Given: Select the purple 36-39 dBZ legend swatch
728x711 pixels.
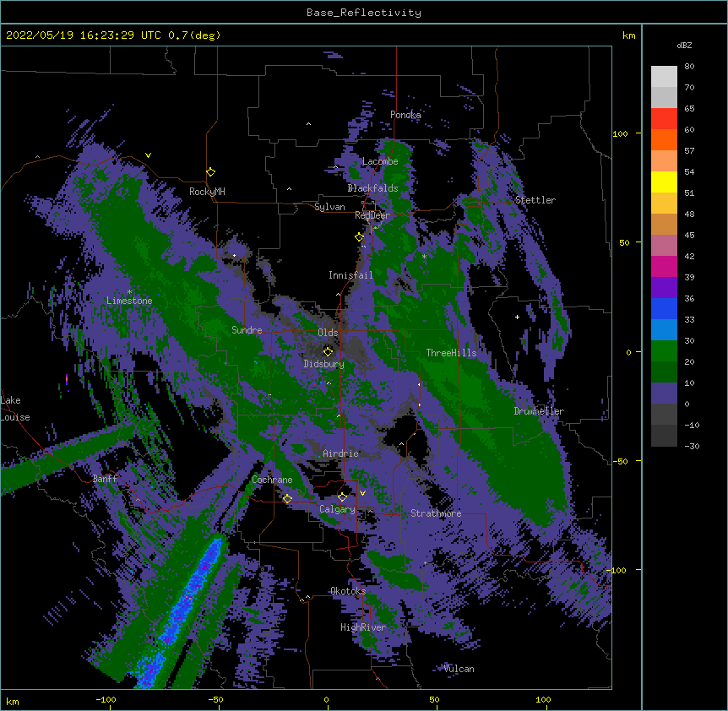Looking at the screenshot, I should [664, 288].
